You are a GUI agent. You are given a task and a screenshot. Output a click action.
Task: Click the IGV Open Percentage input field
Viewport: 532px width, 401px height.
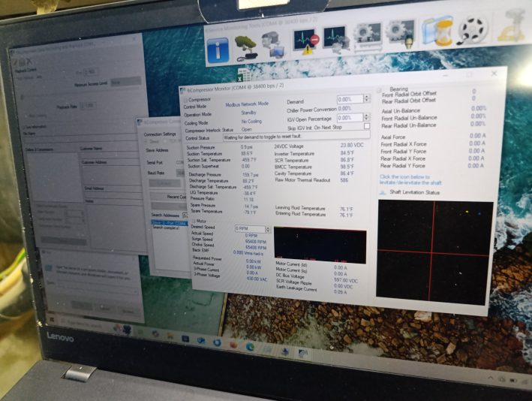click(x=350, y=118)
